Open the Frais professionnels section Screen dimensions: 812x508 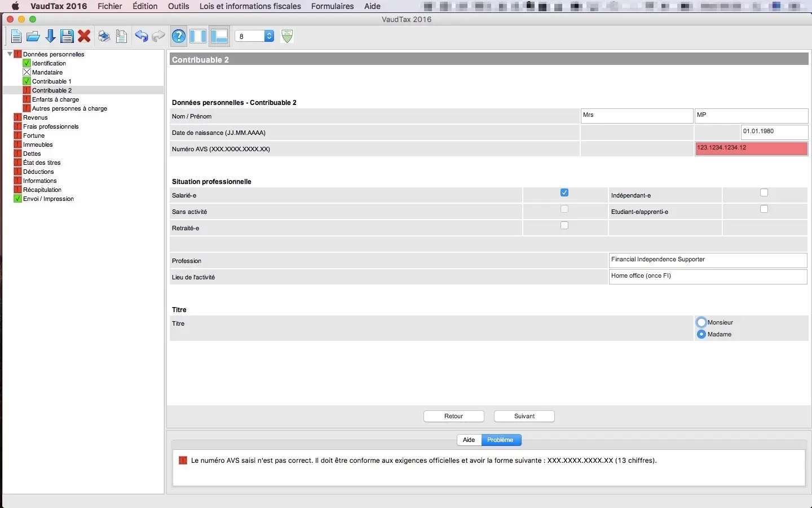tap(51, 126)
